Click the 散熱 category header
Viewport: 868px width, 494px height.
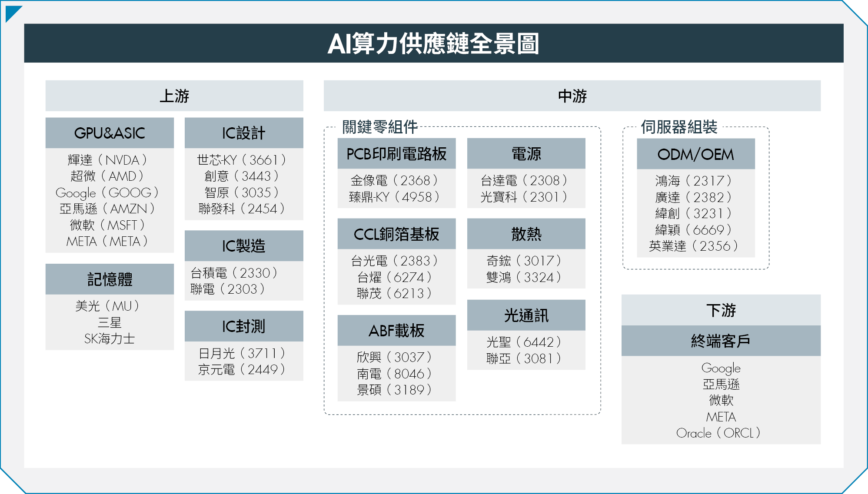[526, 234]
